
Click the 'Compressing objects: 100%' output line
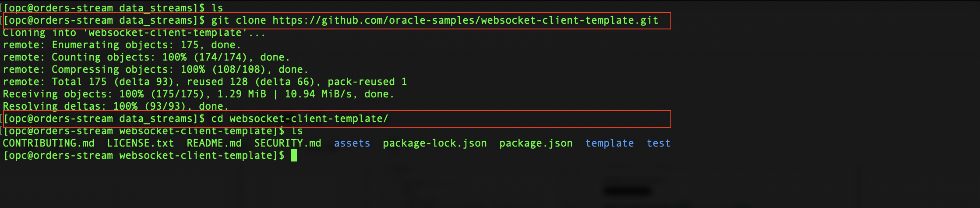pyautogui.click(x=155, y=70)
